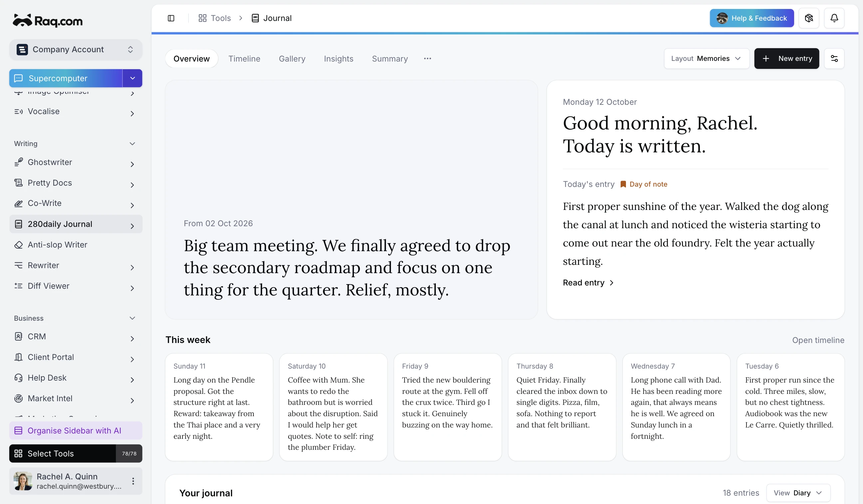Open Market Intel in sidebar

point(76,398)
